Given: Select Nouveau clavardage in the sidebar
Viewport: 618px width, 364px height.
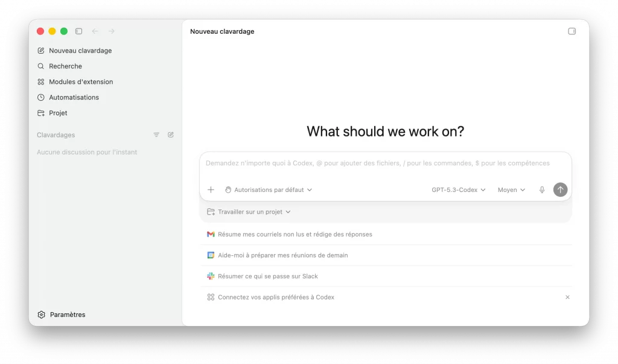Looking at the screenshot, I should pos(79,51).
